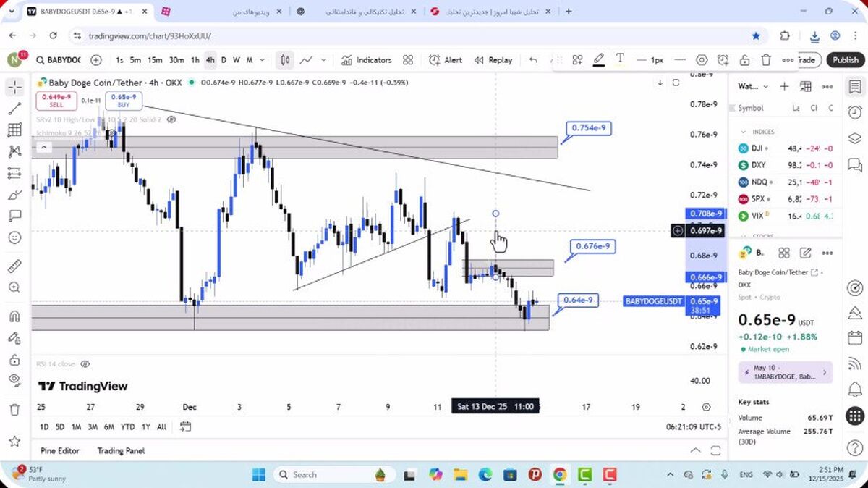Viewport: 868px width, 488px height.
Task: Toggle lock all drawing tools
Action: click(14, 359)
